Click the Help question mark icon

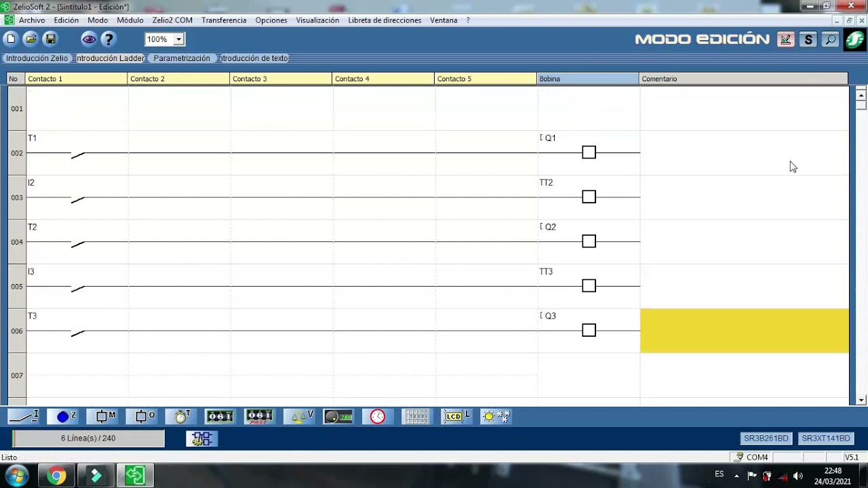[x=108, y=39]
